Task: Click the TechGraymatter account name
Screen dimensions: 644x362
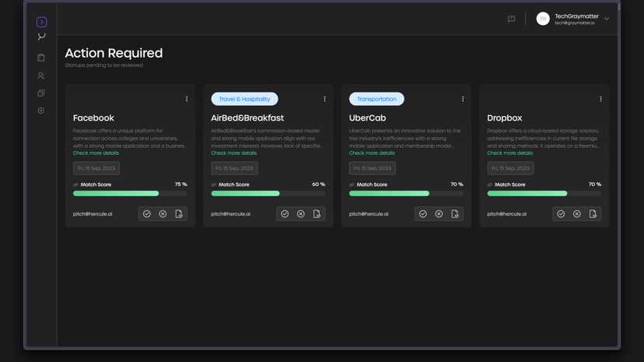Action: [576, 16]
